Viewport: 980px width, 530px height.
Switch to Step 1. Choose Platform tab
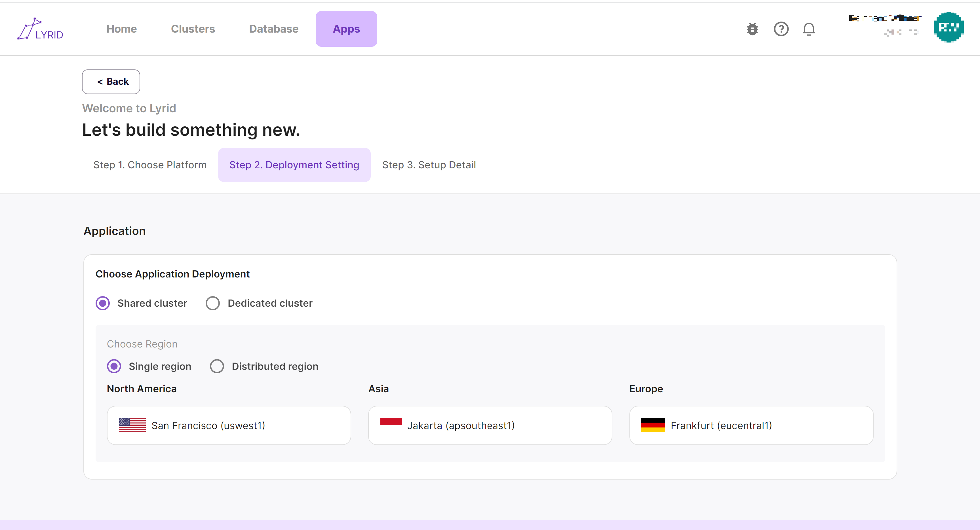tap(149, 165)
